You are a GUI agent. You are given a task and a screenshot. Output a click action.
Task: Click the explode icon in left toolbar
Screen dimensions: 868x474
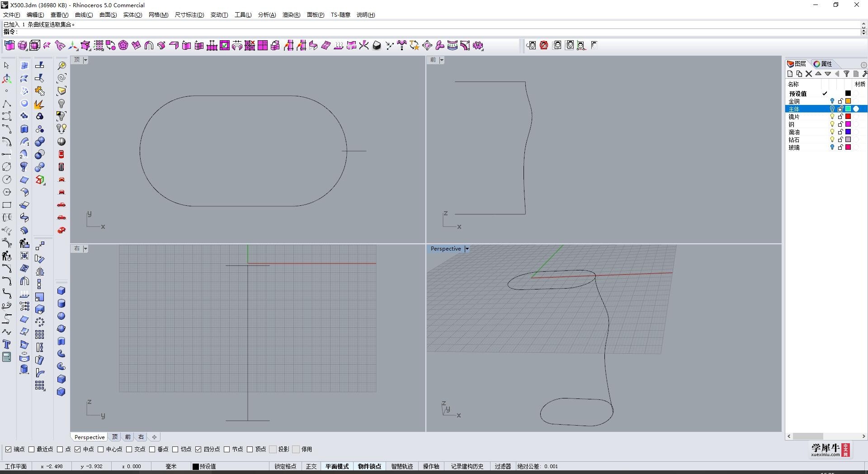[39, 104]
